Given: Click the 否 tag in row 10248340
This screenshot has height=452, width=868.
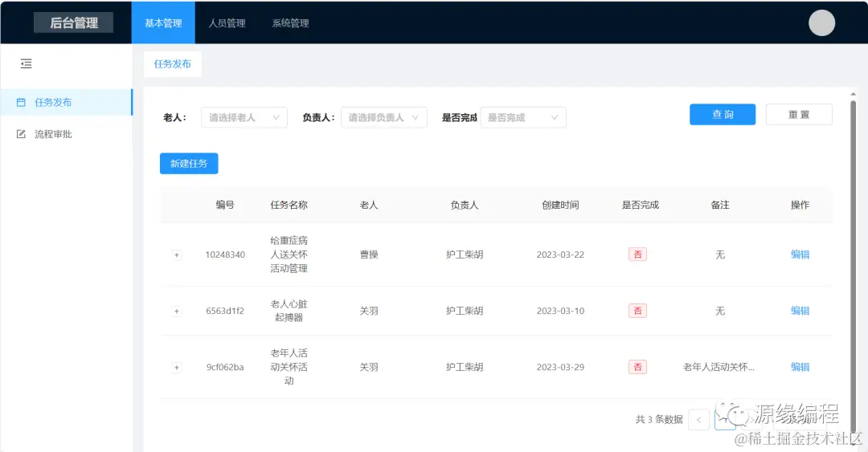Looking at the screenshot, I should click(637, 255).
